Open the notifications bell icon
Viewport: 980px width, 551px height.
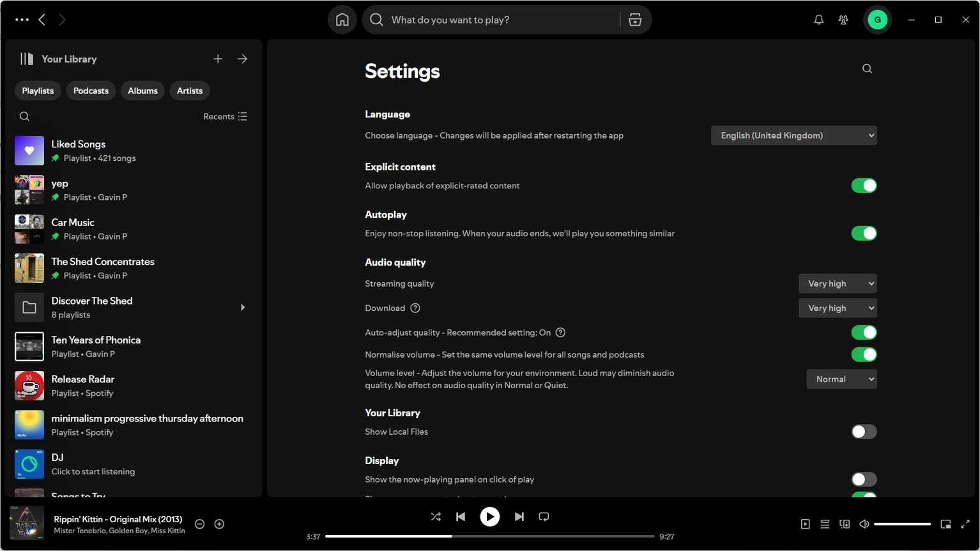pyautogui.click(x=818, y=20)
